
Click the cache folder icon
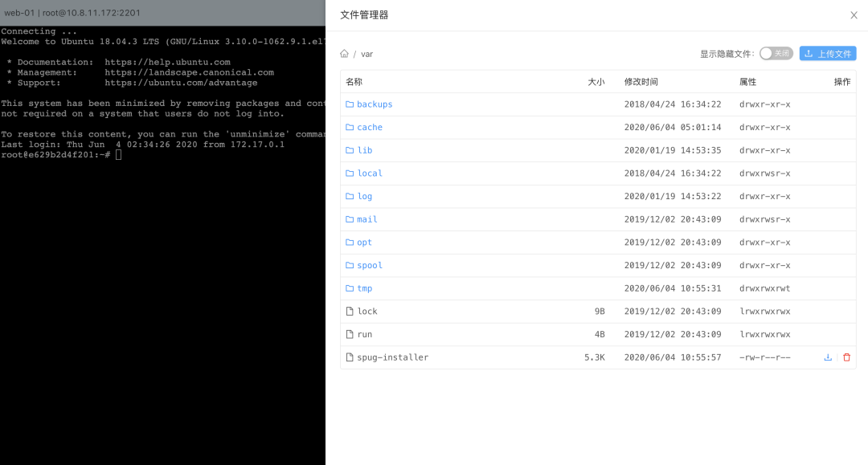tap(350, 127)
